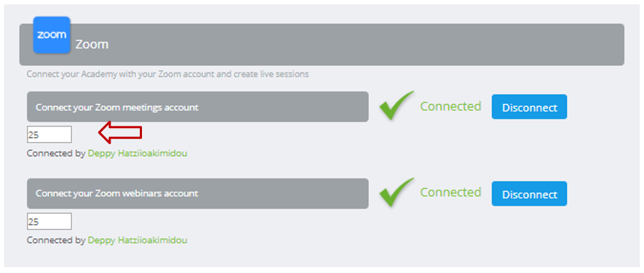Click the Connect your Academy description text

coord(168,75)
